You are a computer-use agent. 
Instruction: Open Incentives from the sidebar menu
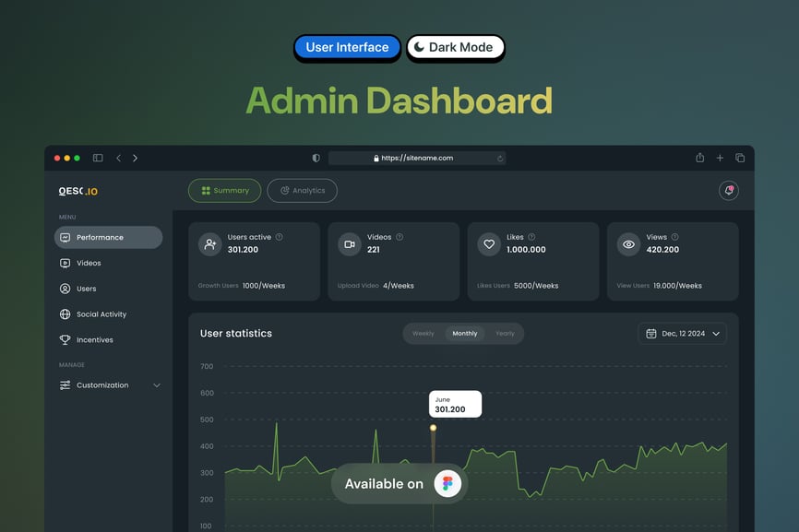tap(94, 340)
